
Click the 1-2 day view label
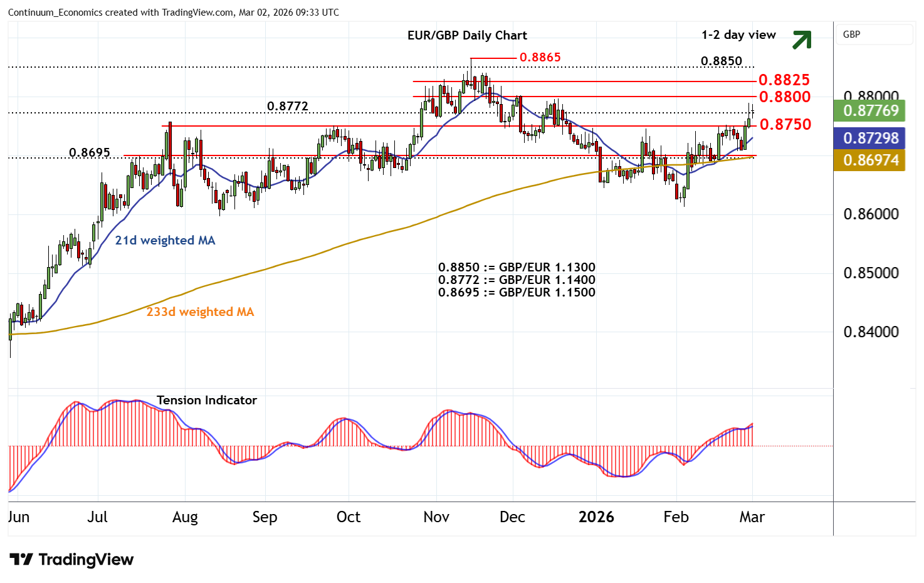coord(738,35)
